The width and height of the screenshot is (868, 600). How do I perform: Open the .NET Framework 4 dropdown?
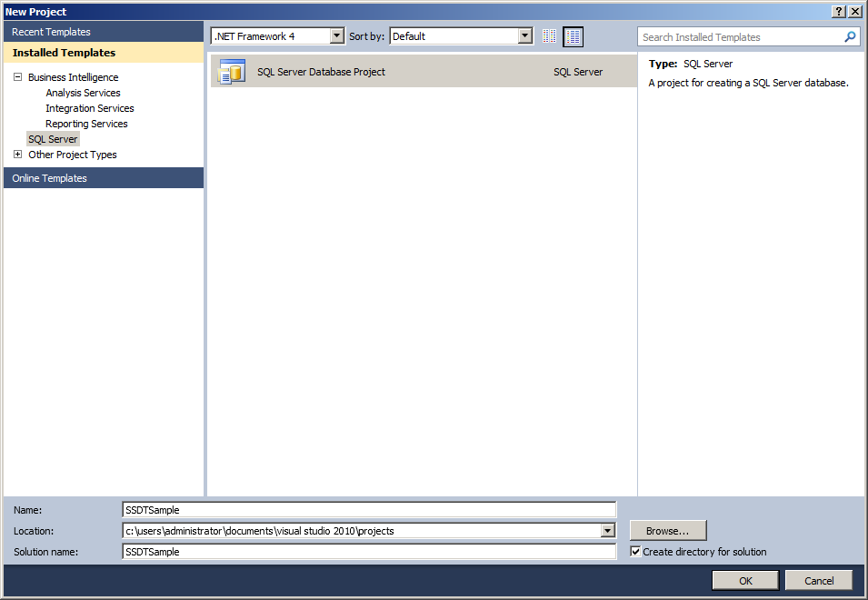pos(335,35)
